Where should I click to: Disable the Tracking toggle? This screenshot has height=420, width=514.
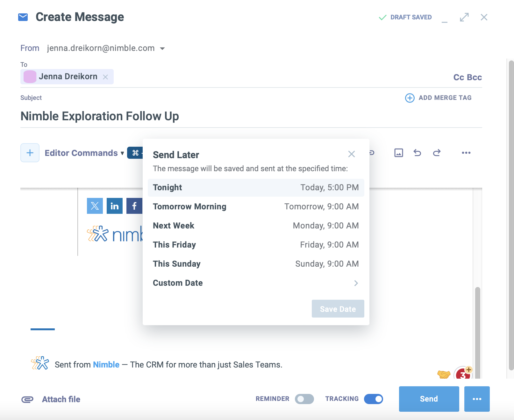click(x=373, y=399)
